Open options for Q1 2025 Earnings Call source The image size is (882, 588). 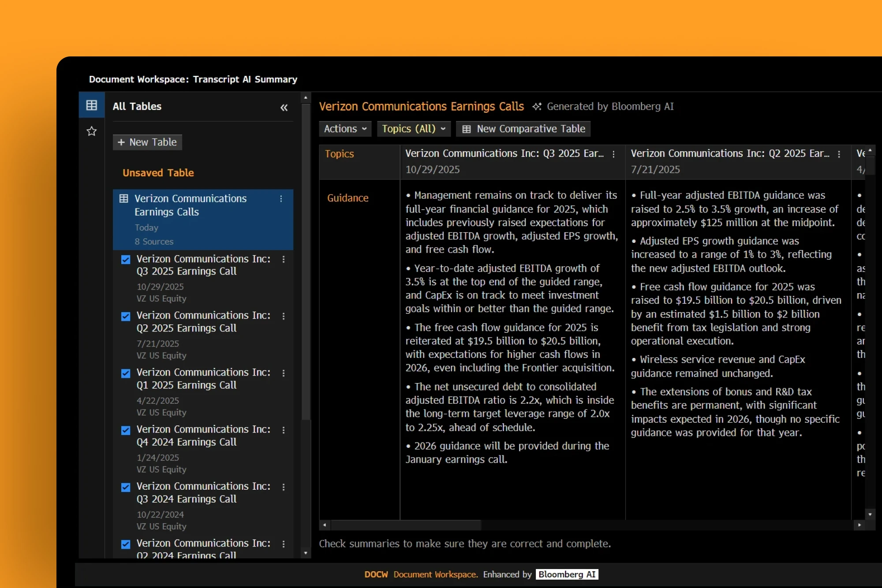click(x=284, y=373)
